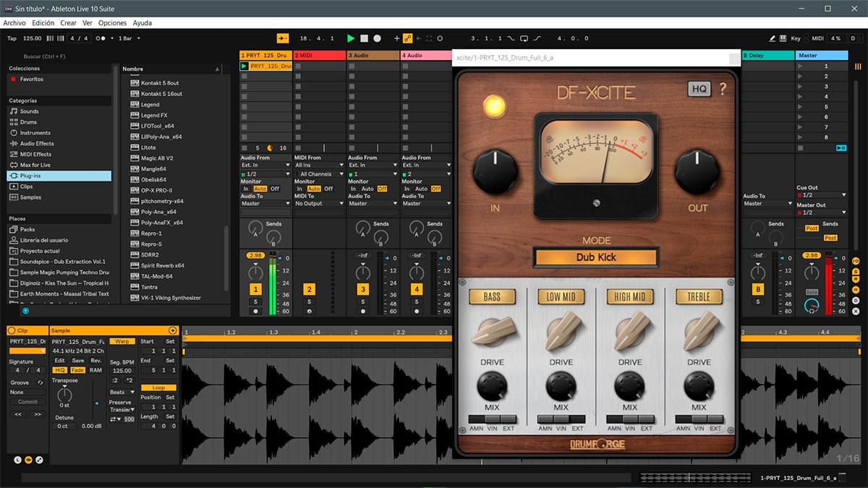Viewport: 868px width, 488px height.
Task: Open the Ayuda menu
Action: [142, 23]
